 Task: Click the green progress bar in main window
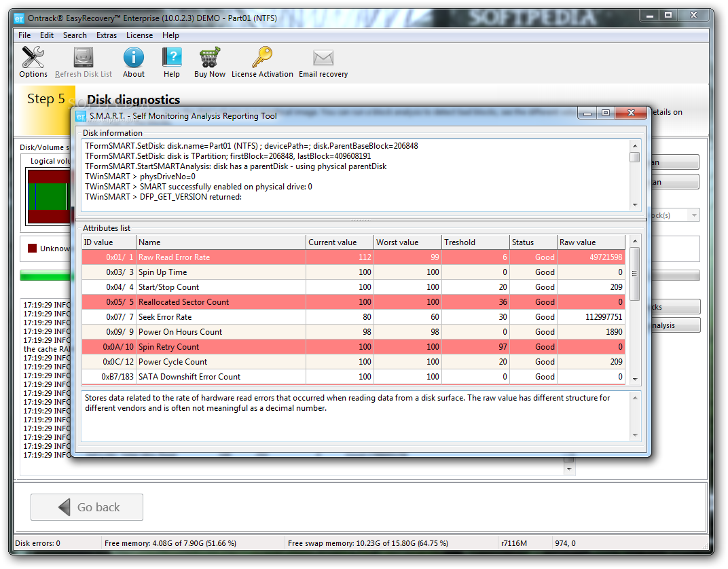46,276
